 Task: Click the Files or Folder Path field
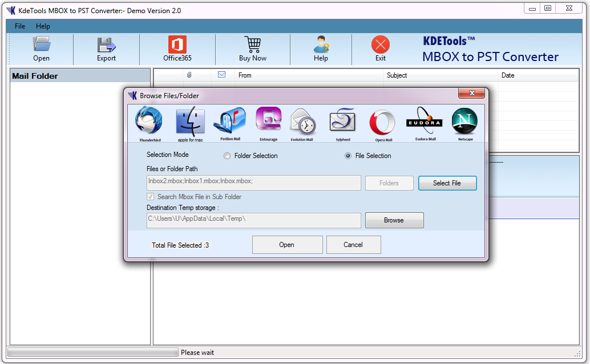click(253, 183)
